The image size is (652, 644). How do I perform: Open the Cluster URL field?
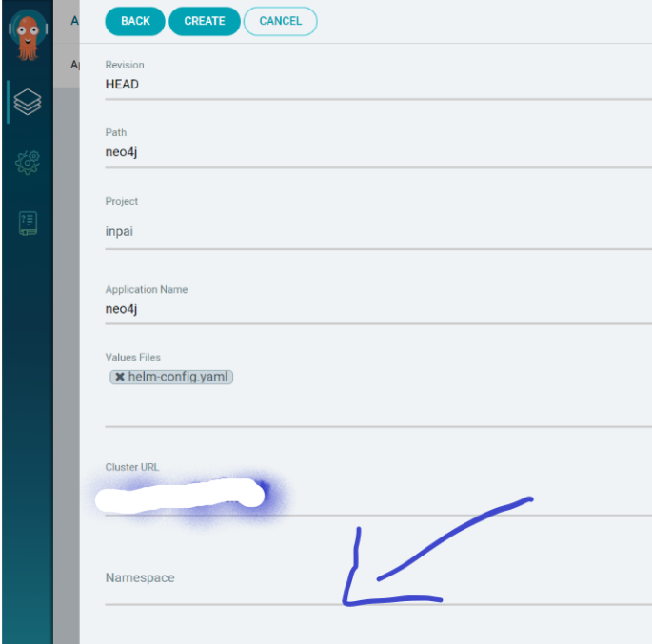point(379,497)
